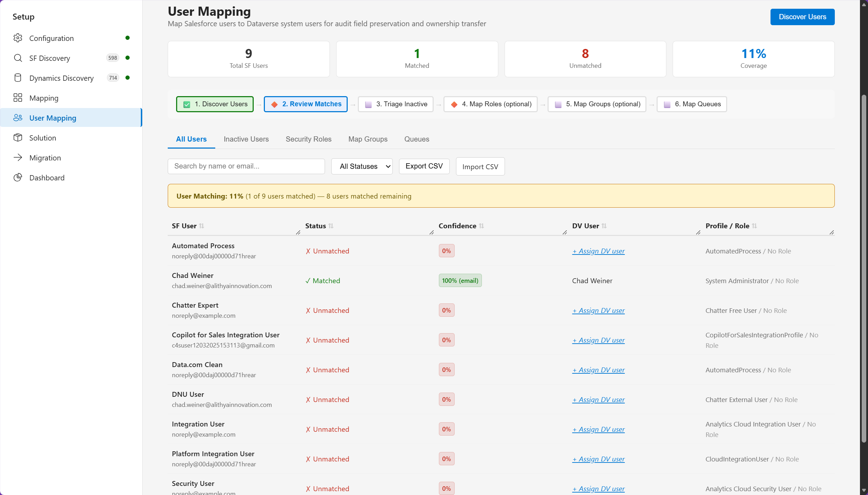This screenshot has height=495, width=868.
Task: Go to step 5. Map Groups (optional)
Action: [x=597, y=104]
